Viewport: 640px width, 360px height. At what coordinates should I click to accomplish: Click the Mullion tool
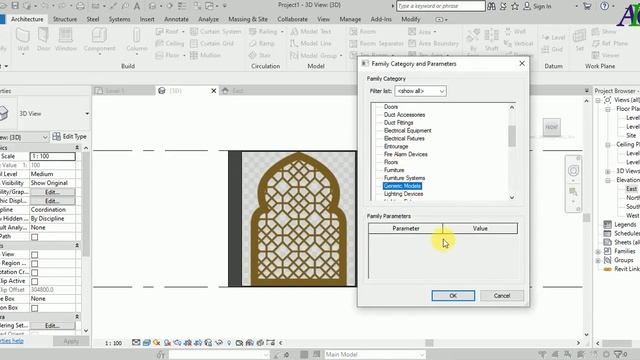coord(205,55)
